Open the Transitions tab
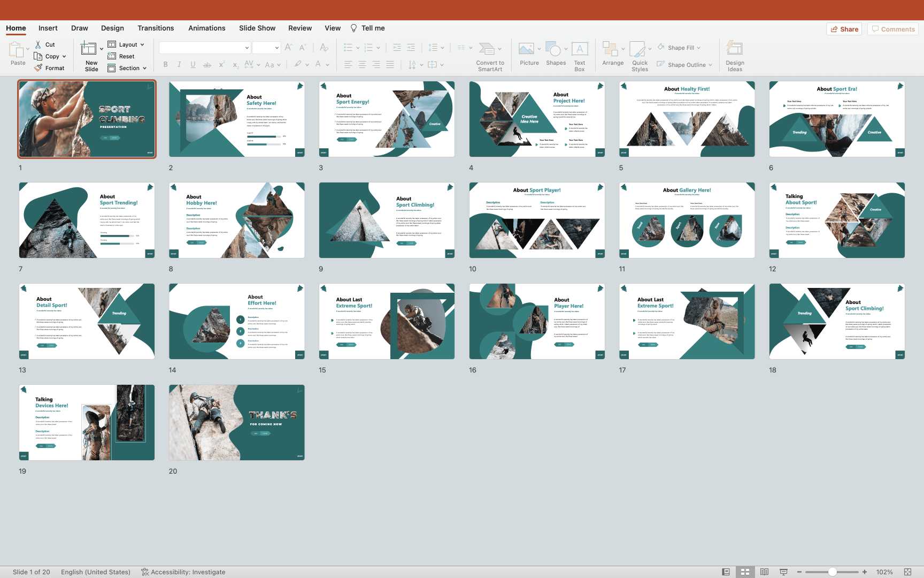Image resolution: width=924 pixels, height=578 pixels. (x=155, y=28)
